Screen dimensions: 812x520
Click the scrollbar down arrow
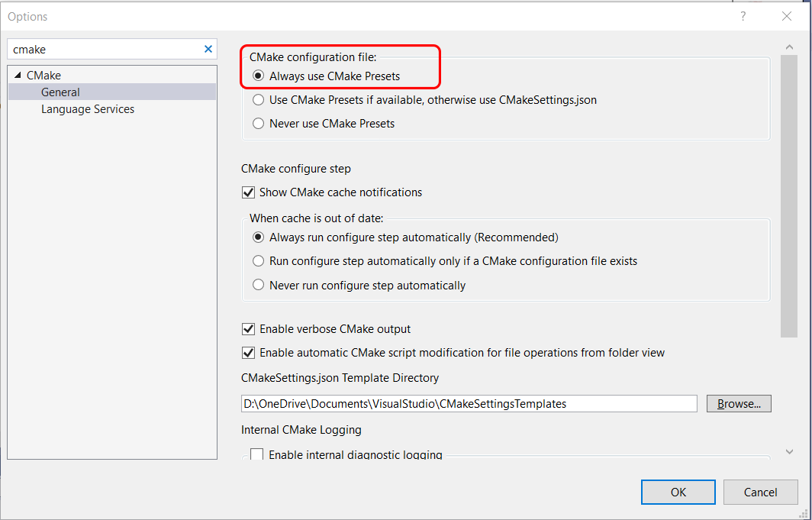click(x=789, y=451)
